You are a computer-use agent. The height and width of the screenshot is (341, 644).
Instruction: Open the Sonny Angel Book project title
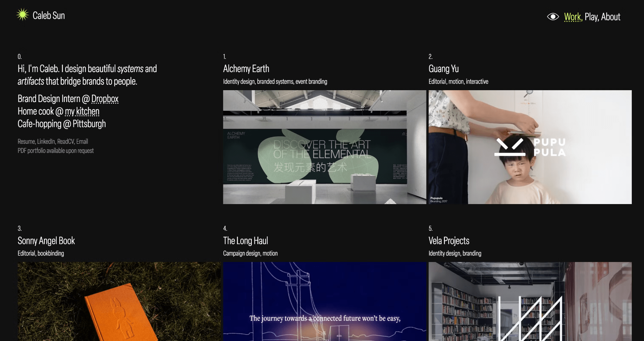pos(46,241)
